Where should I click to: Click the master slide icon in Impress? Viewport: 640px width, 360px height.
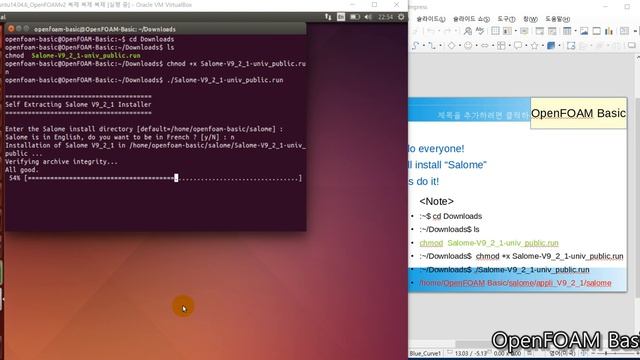pos(524,31)
